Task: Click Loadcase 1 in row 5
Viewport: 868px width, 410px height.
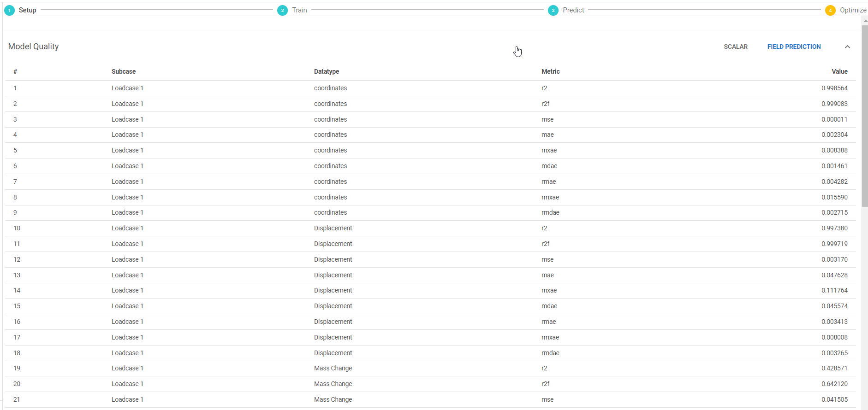Action: point(127,150)
